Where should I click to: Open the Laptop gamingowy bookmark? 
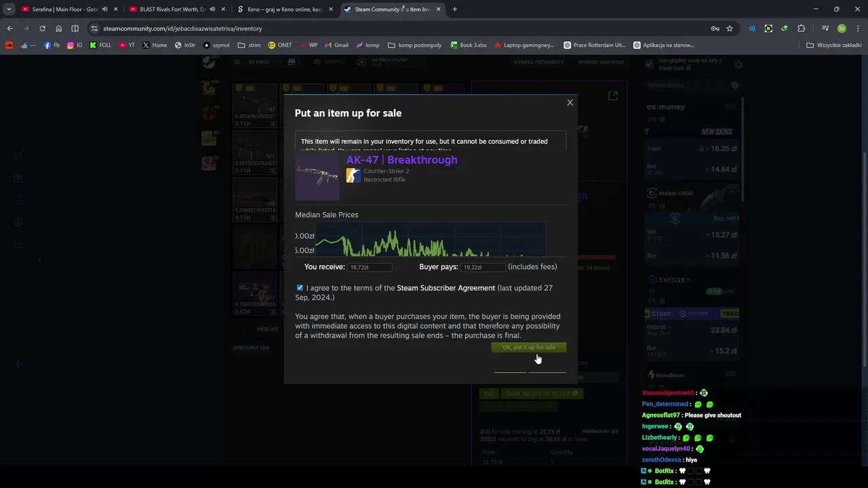(524, 45)
